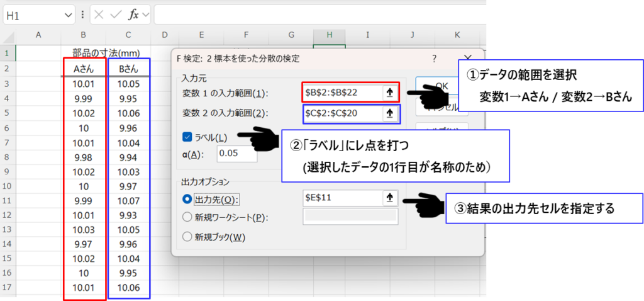Click the dialog help question mark icon

[434, 58]
